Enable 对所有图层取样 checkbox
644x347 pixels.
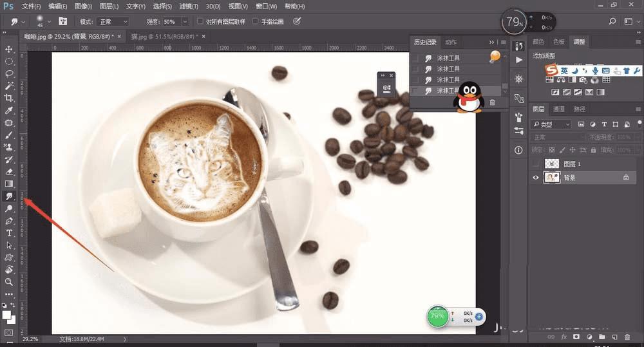tap(200, 21)
